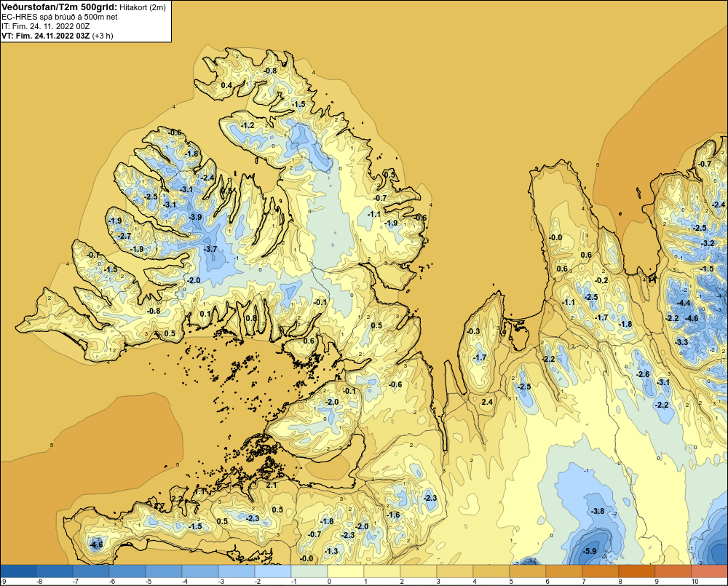Screen dimensions: 728x586
Task: Click the title 'Veðurstofan/T2m 500grid: Hitakort (2m)'
Action: [x=83, y=7]
